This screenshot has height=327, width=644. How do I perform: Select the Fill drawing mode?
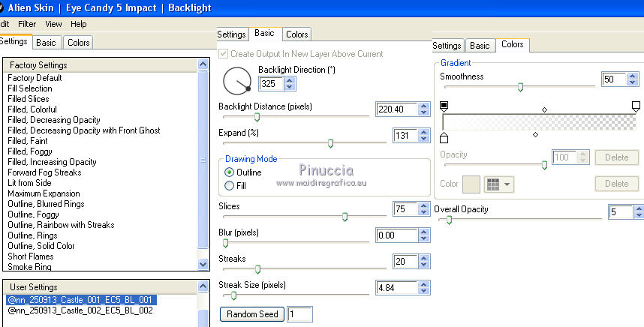coord(229,186)
